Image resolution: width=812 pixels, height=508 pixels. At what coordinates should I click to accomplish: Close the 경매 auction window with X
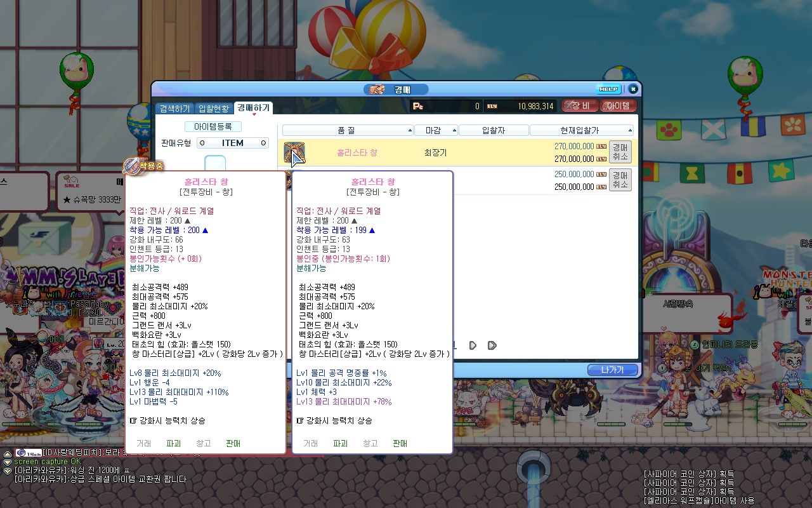[x=632, y=90]
